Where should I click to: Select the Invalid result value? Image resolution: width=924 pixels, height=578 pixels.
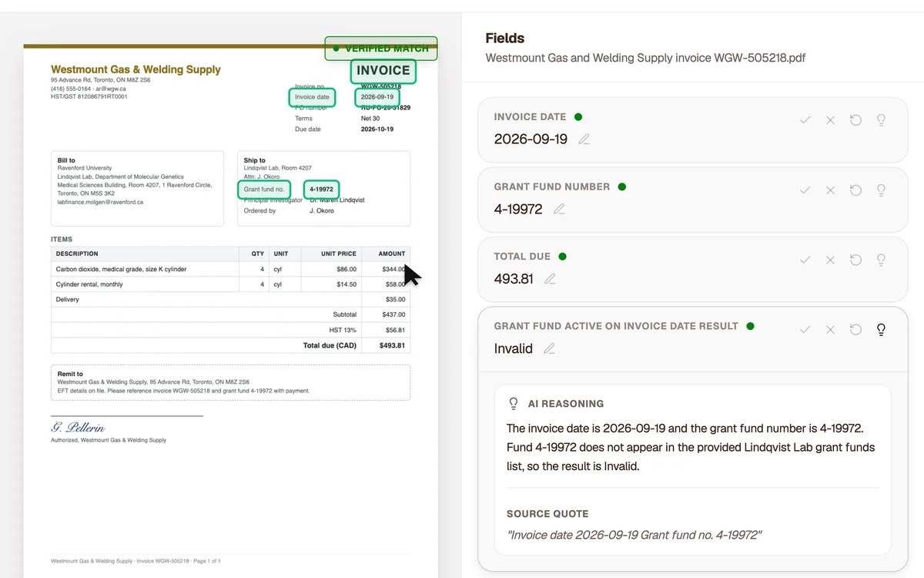coord(514,349)
